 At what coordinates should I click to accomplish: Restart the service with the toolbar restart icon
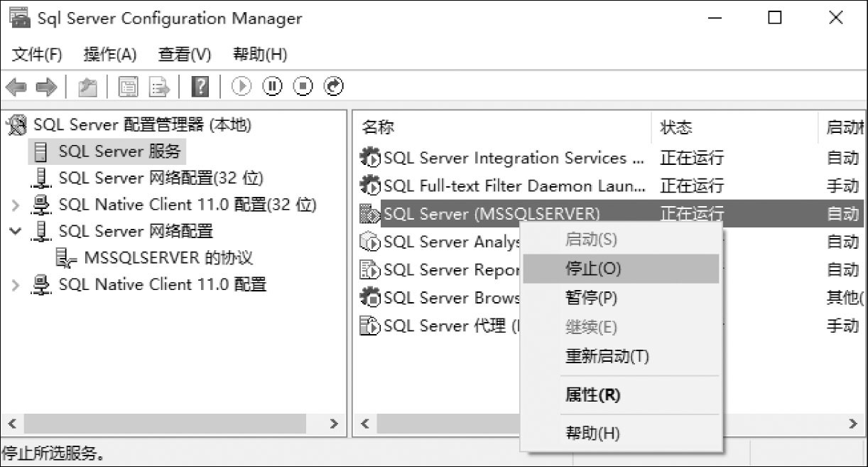tap(334, 87)
